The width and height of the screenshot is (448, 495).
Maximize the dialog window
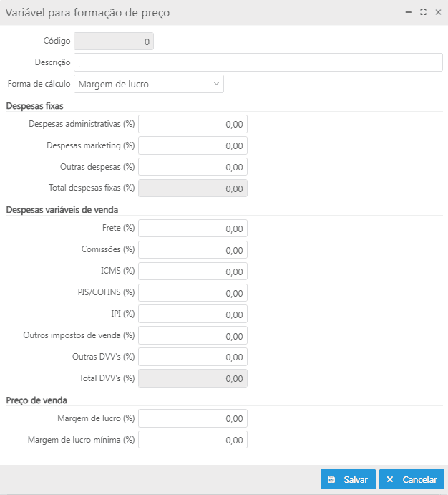[x=423, y=12]
